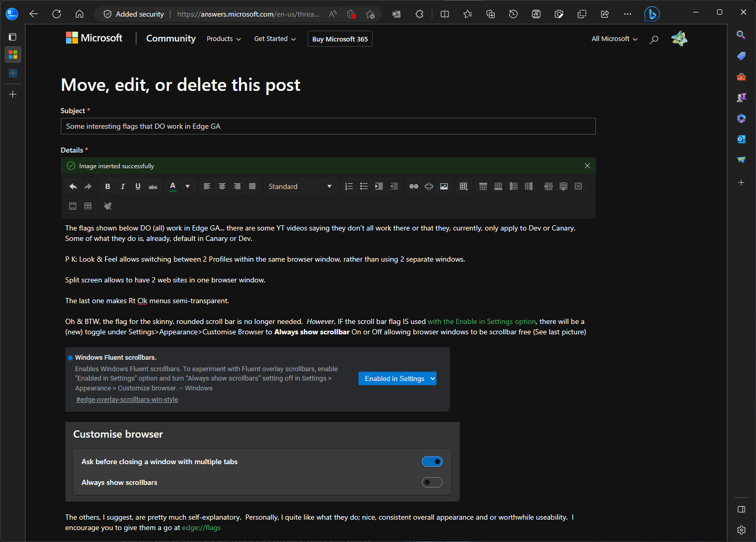The image size is (756, 542).
Task: Insert a numbered list
Action: coord(349,186)
